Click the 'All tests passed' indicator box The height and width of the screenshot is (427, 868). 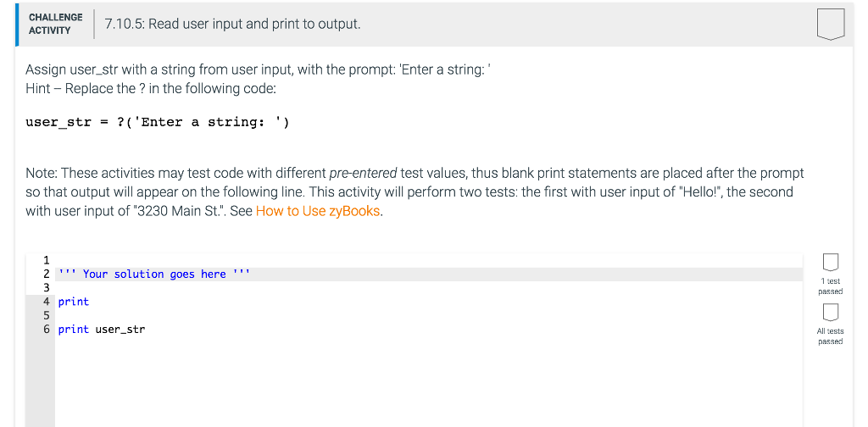pyautogui.click(x=830, y=312)
